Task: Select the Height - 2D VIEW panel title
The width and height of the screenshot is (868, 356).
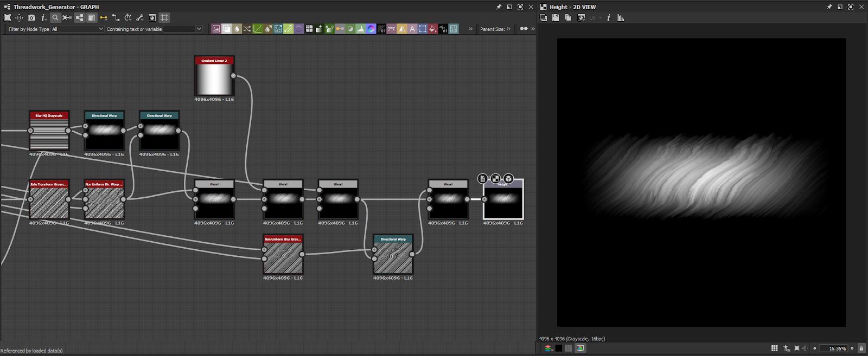Action: pos(572,7)
